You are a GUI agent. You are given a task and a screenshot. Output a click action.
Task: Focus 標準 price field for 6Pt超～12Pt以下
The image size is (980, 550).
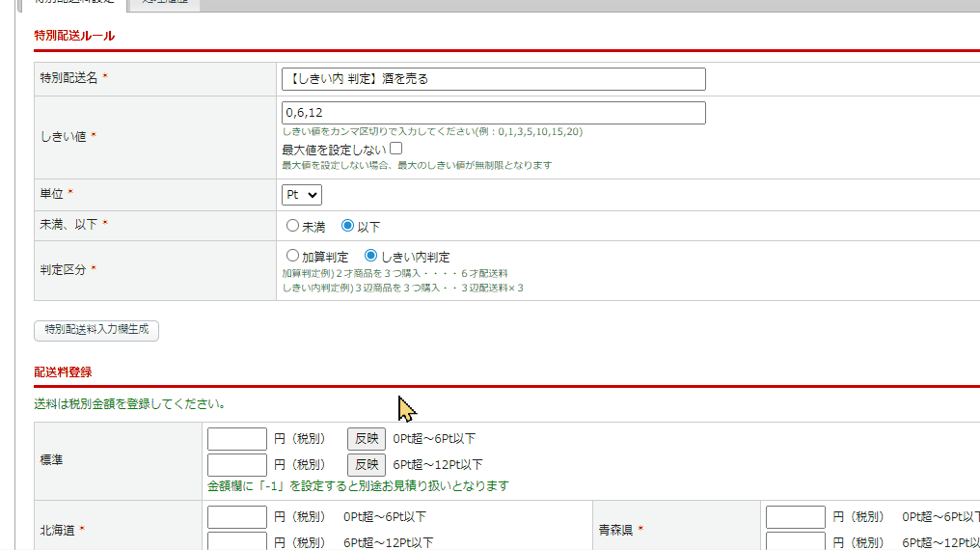coord(237,465)
